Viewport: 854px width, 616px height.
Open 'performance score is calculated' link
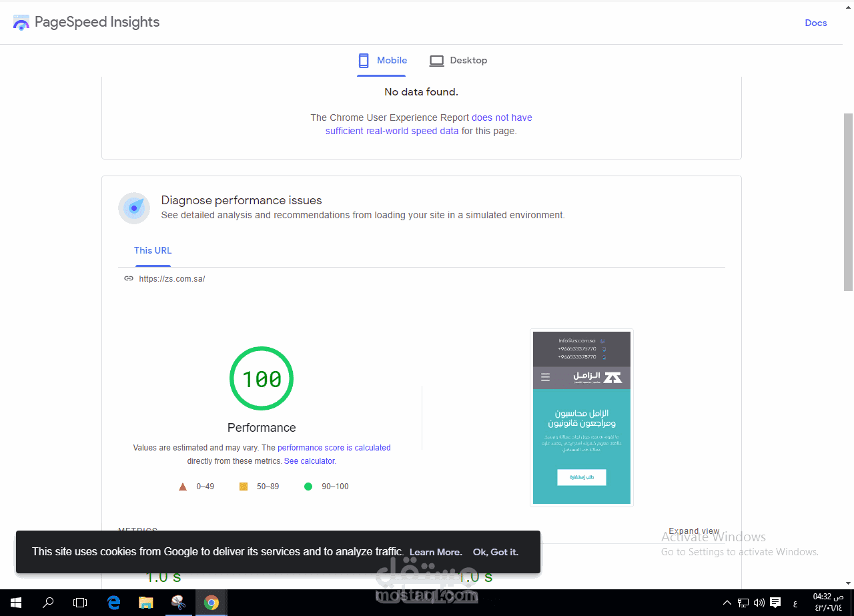[x=334, y=448]
